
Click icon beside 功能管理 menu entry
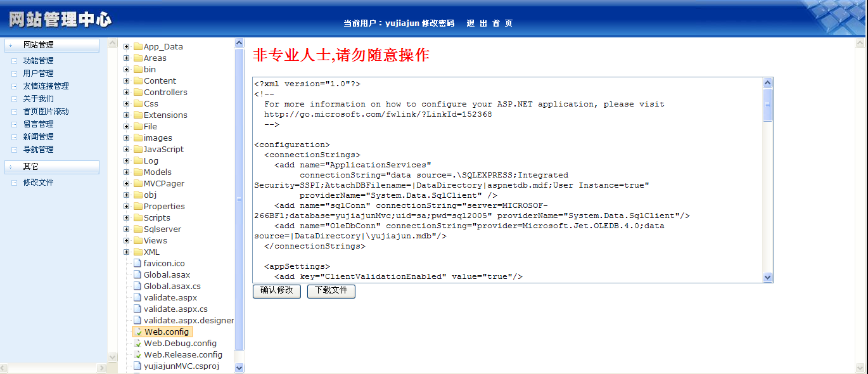tap(15, 61)
